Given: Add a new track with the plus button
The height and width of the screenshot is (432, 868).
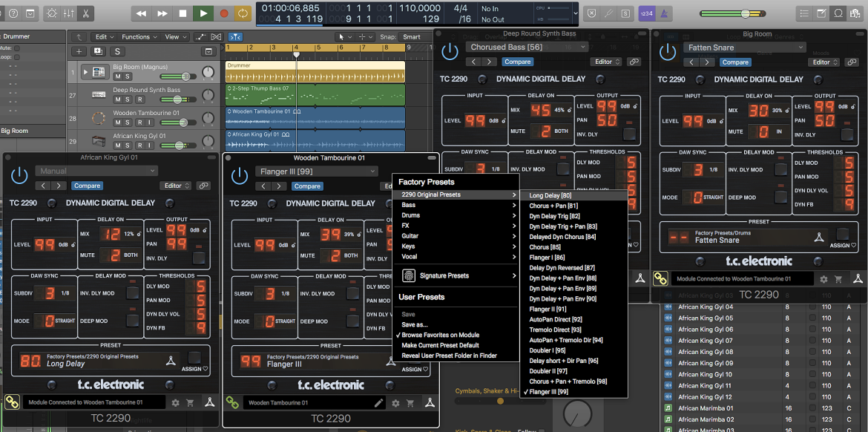Looking at the screenshot, I should (79, 51).
